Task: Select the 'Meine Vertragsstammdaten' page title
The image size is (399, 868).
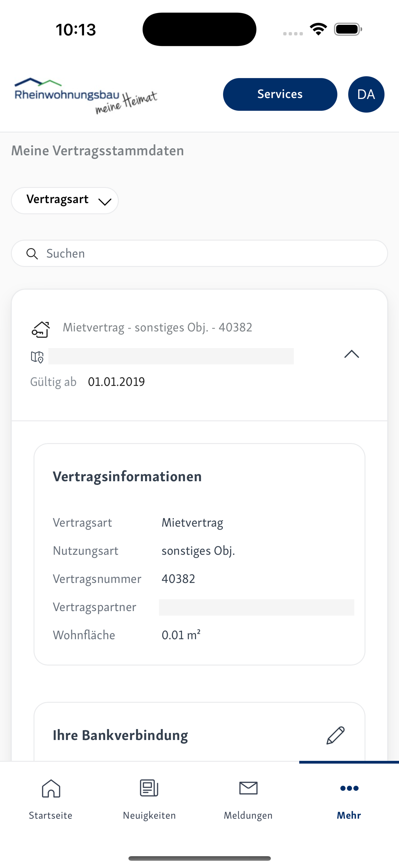Action: pos(98,151)
